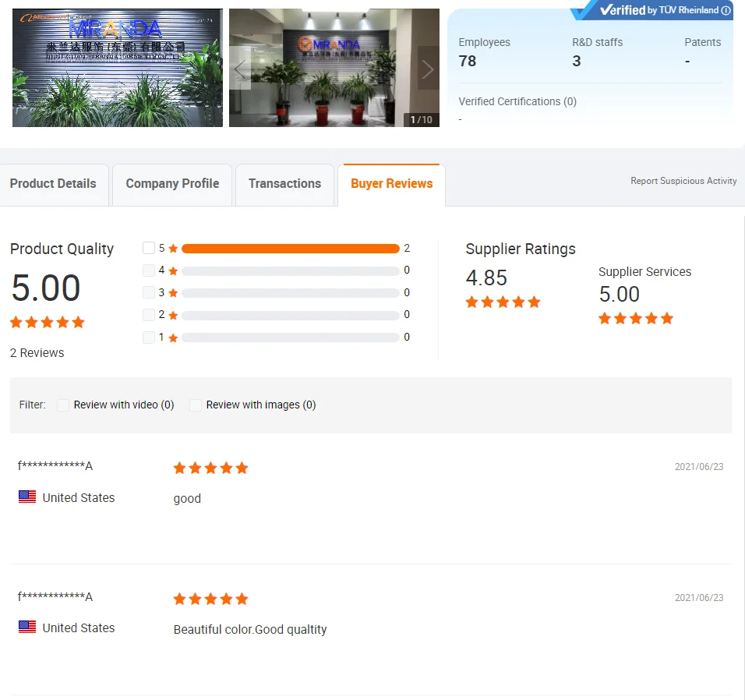Click the Product Quality 5.00 score

[46, 288]
